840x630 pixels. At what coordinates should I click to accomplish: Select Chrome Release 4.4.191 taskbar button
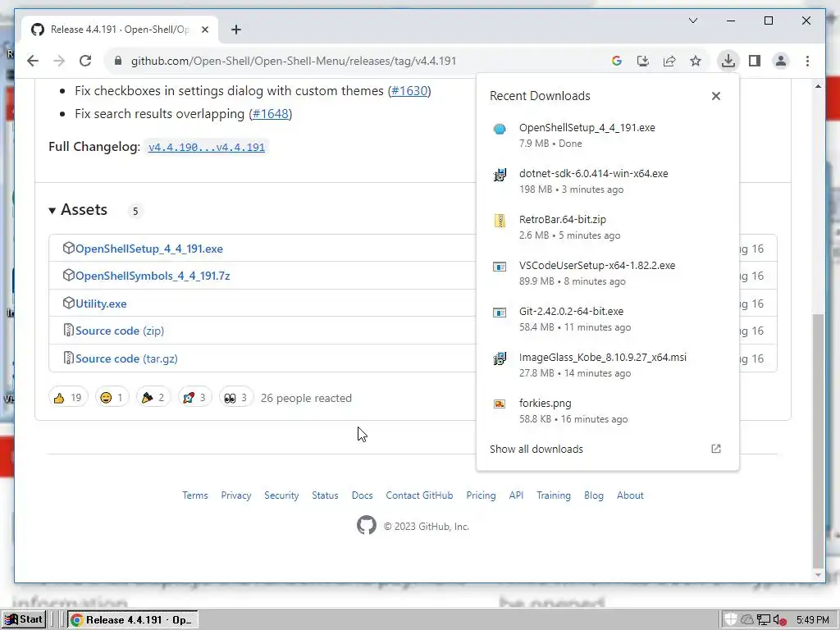pos(132,620)
